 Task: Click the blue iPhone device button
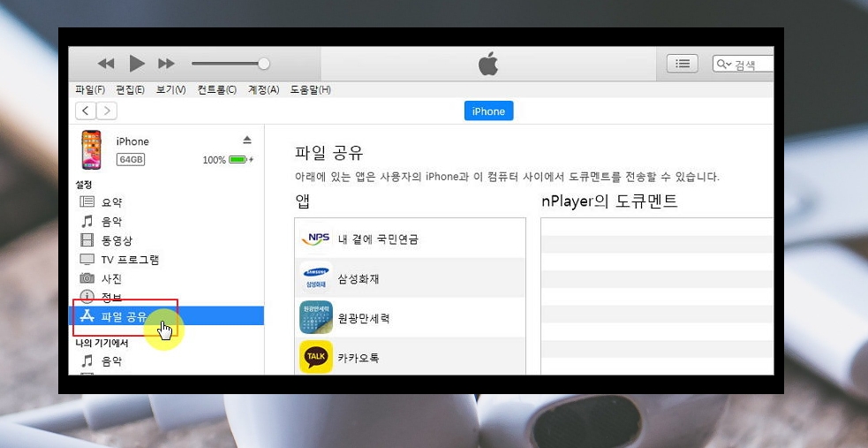tap(488, 110)
